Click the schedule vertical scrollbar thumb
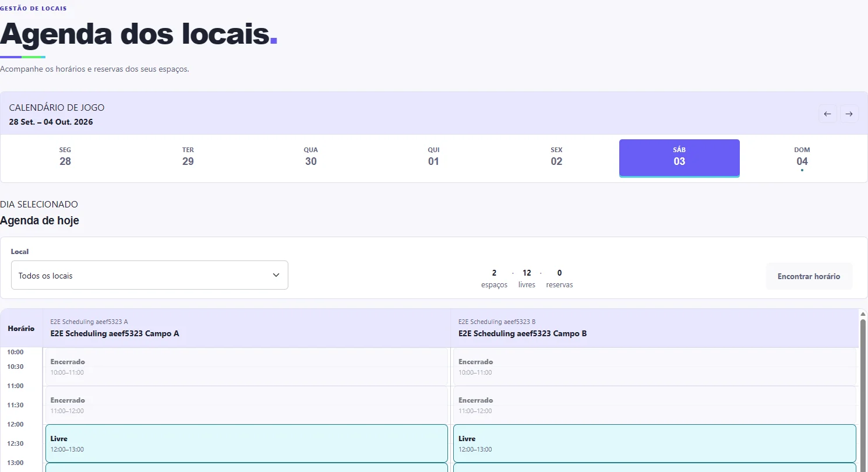This screenshot has height=472, width=868. click(863, 395)
